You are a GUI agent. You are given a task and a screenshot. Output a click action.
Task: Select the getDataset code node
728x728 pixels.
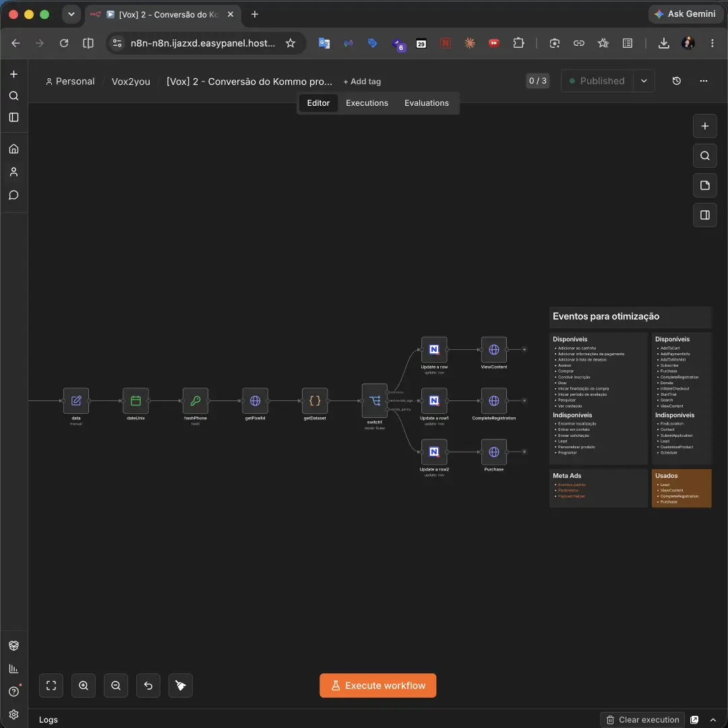[x=315, y=400]
